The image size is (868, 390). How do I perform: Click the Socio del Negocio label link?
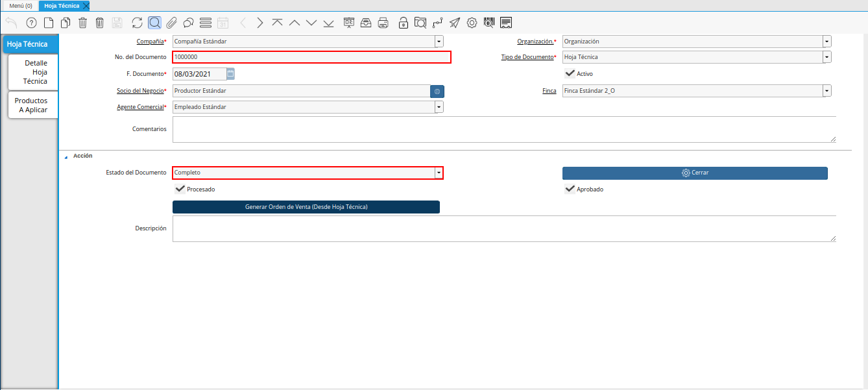click(140, 91)
